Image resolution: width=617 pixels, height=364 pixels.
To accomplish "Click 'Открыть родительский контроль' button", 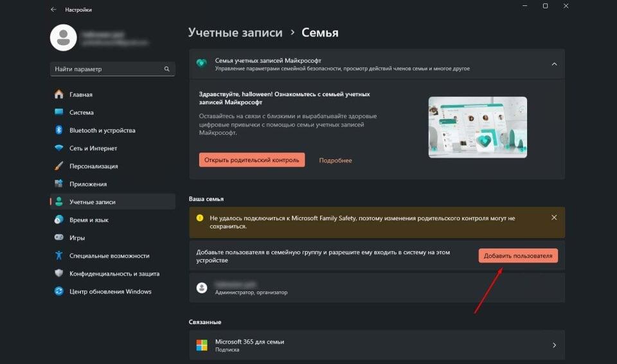I will [252, 160].
